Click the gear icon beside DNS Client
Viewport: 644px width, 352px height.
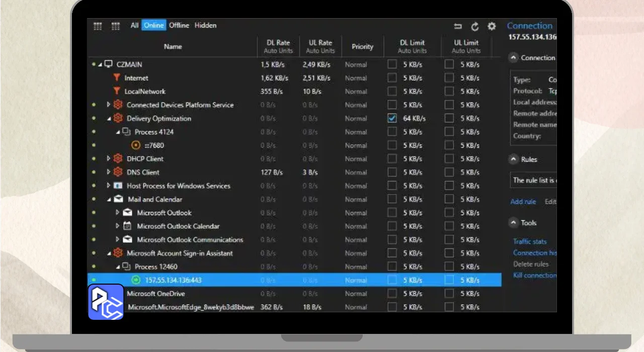click(x=118, y=172)
